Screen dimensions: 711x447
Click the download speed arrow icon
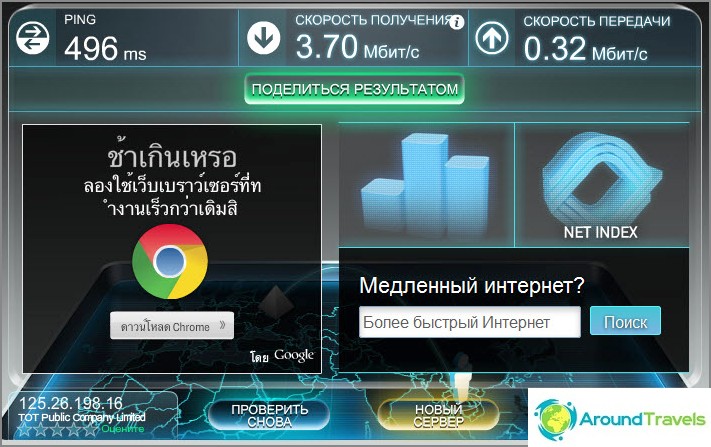pyautogui.click(x=263, y=38)
